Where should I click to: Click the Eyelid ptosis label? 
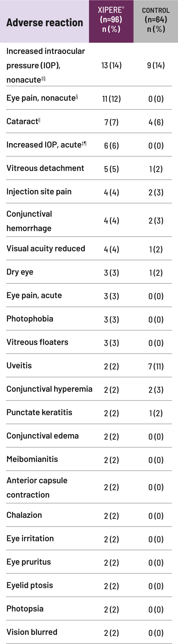(30, 585)
